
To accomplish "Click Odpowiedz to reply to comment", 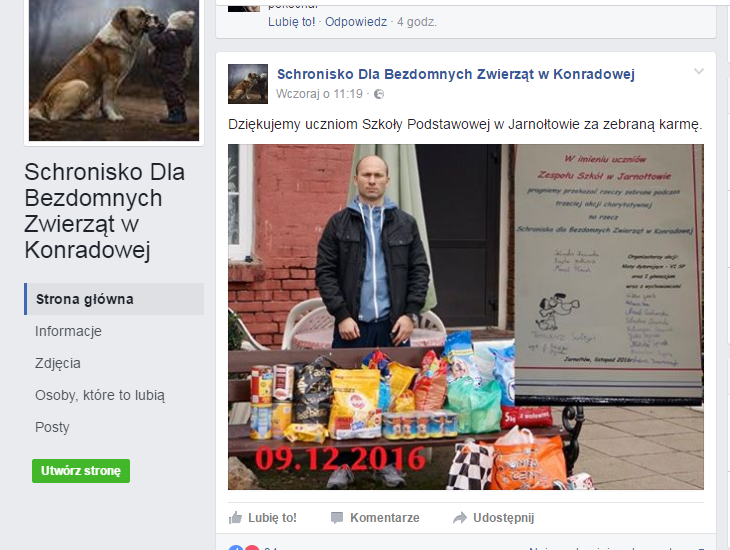I will click(x=356, y=22).
